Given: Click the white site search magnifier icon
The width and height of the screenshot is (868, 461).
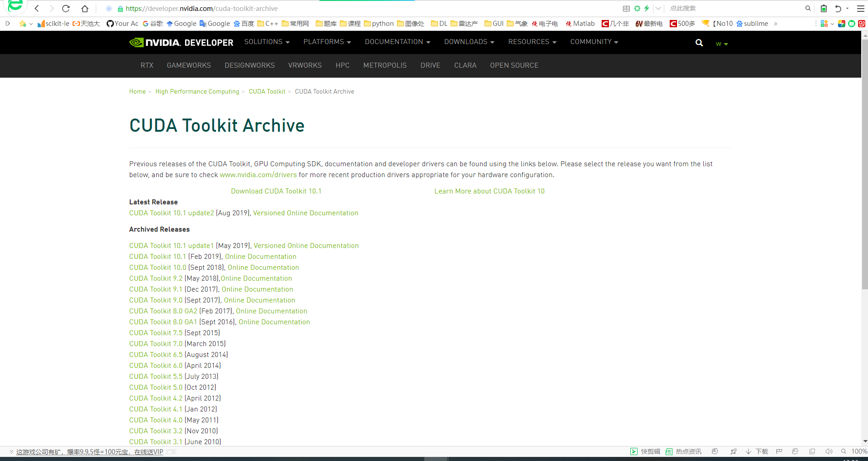Looking at the screenshot, I should [699, 43].
